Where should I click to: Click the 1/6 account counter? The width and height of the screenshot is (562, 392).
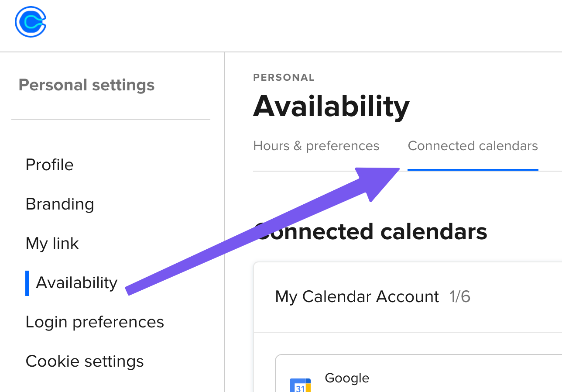pos(460,296)
